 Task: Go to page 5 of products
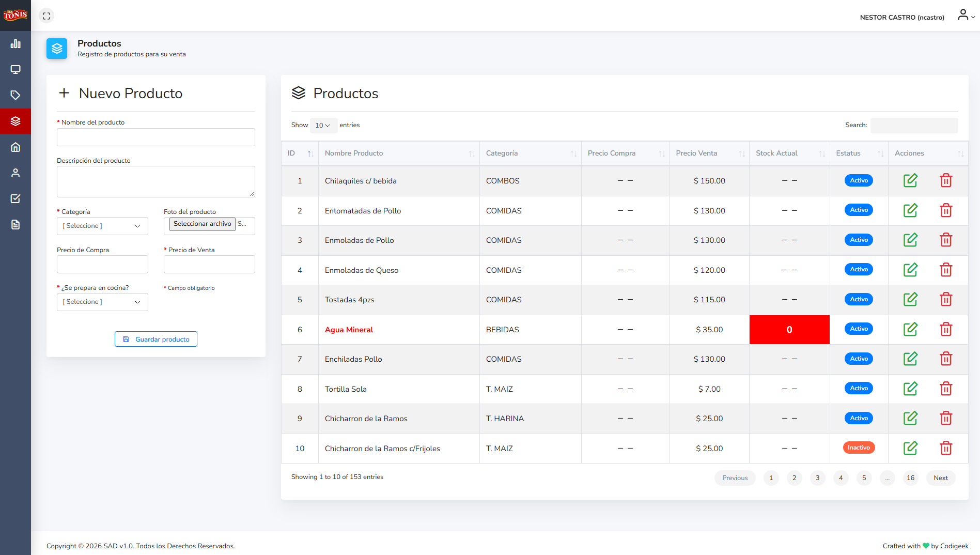coord(864,478)
